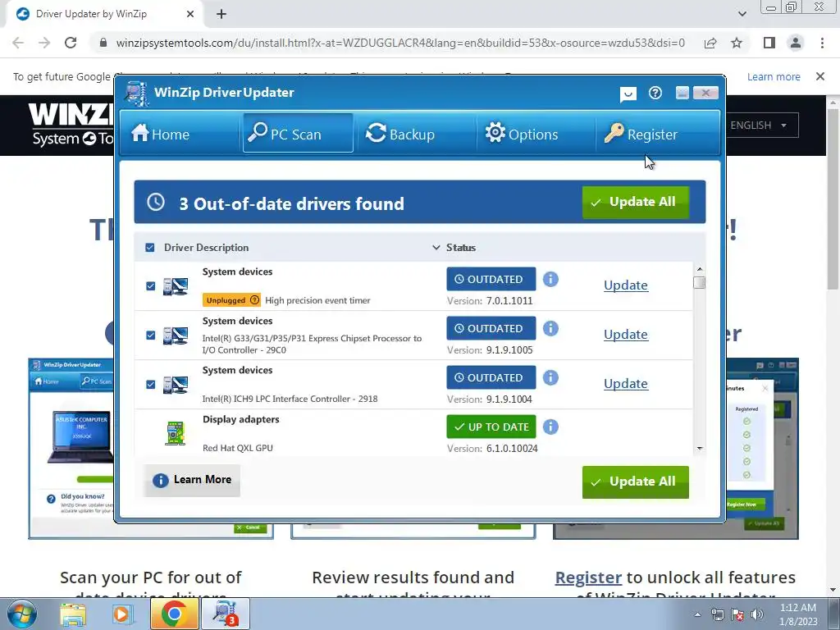Click the driver list scrollbar thumb
The image size is (840, 630).
tap(699, 282)
